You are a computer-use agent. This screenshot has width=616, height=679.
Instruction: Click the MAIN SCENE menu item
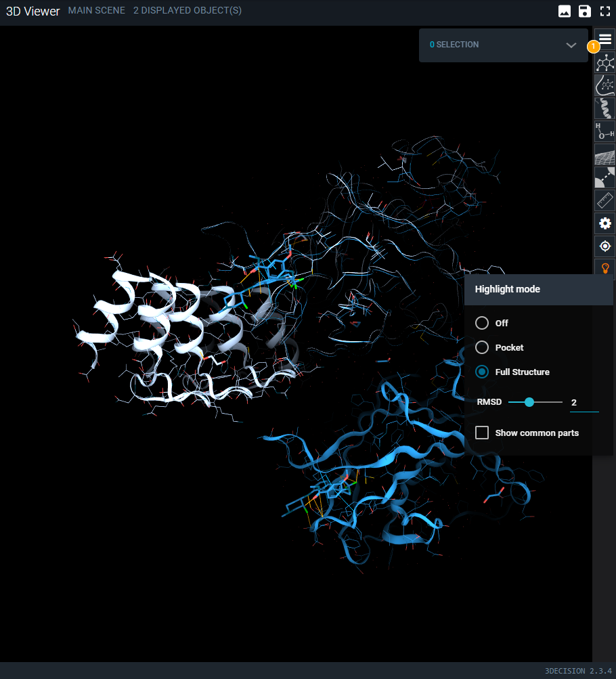(96, 10)
